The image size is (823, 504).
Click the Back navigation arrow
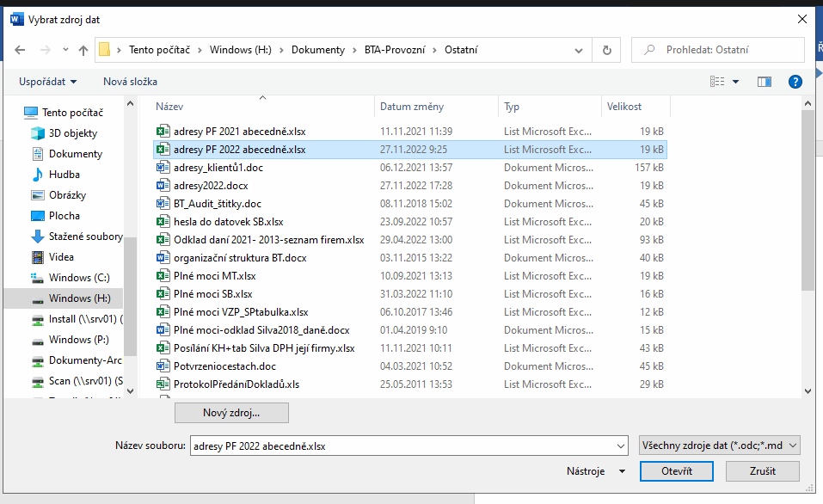point(20,50)
